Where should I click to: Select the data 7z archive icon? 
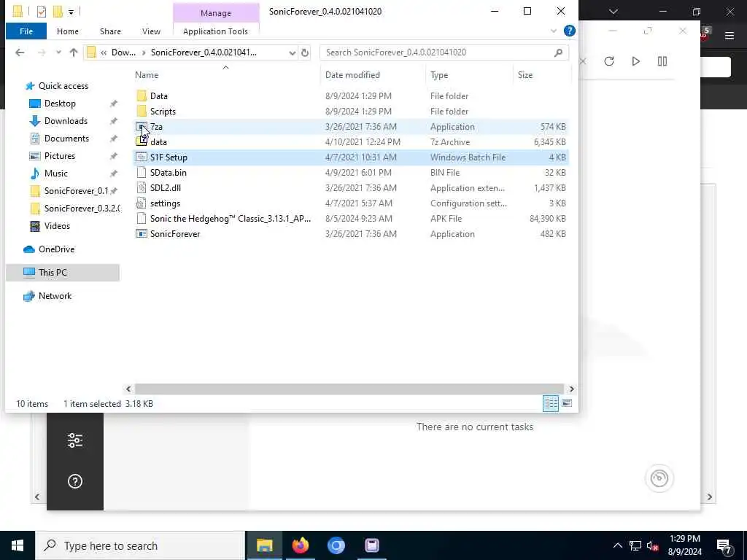[x=142, y=141]
